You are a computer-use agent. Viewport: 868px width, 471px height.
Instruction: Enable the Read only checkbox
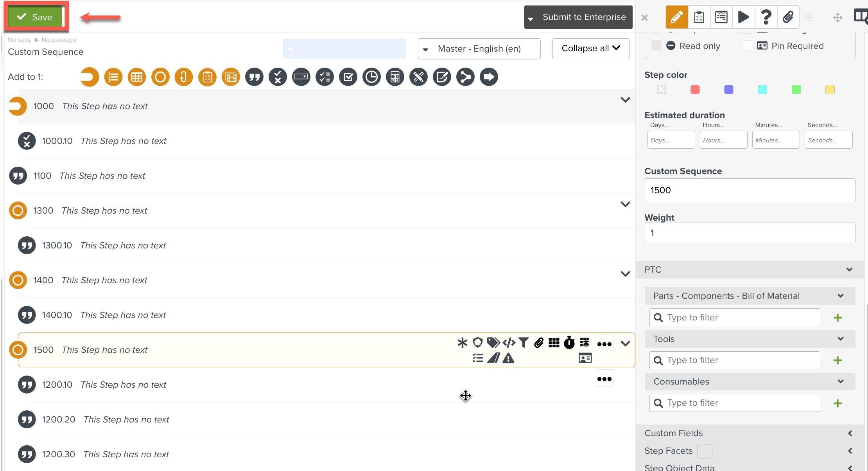656,46
